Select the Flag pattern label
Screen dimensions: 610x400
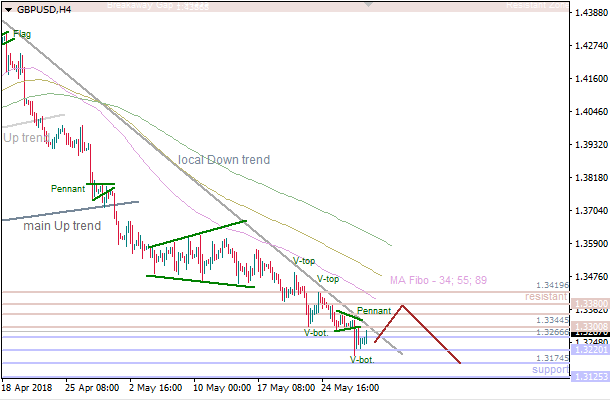tap(21, 34)
